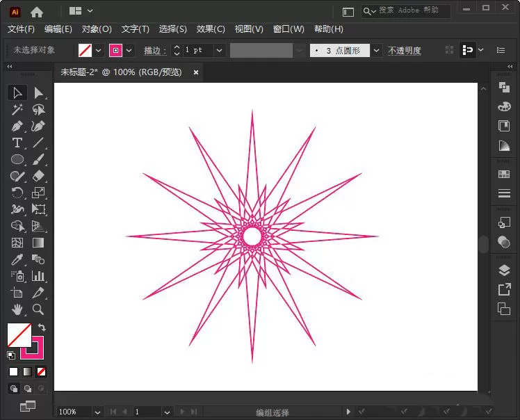Open 效果(C) menu
Screen dimensions: 520x420
tap(211, 29)
